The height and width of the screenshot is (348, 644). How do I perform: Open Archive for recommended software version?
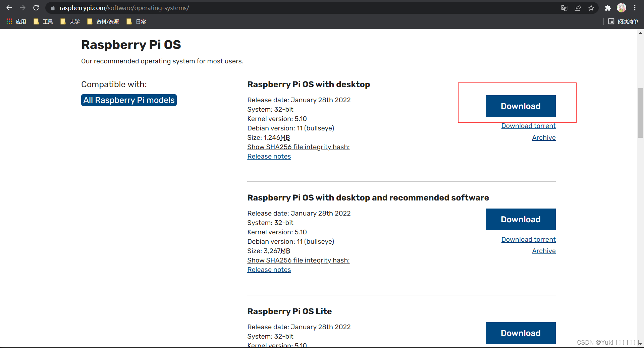click(x=544, y=251)
